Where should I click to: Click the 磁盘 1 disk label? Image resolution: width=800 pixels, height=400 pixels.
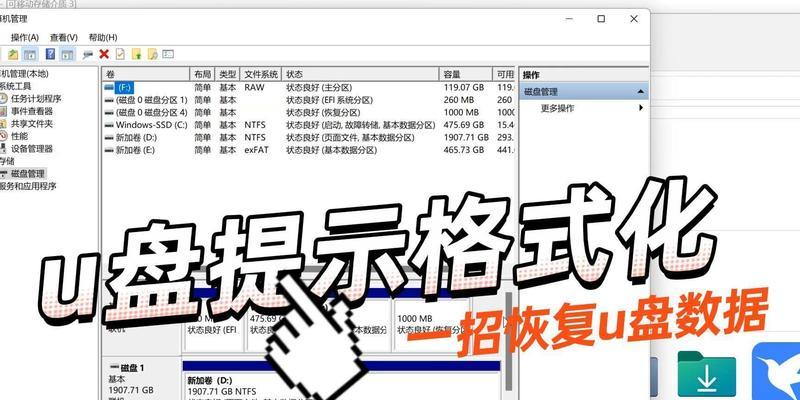(x=128, y=368)
